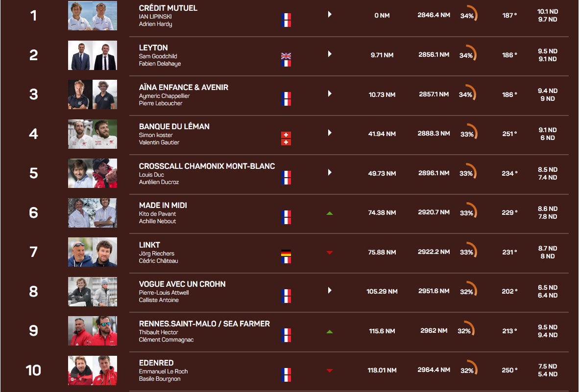
Task: Click the 34% progress ring for Crédit Mutuel
Action: click(468, 15)
